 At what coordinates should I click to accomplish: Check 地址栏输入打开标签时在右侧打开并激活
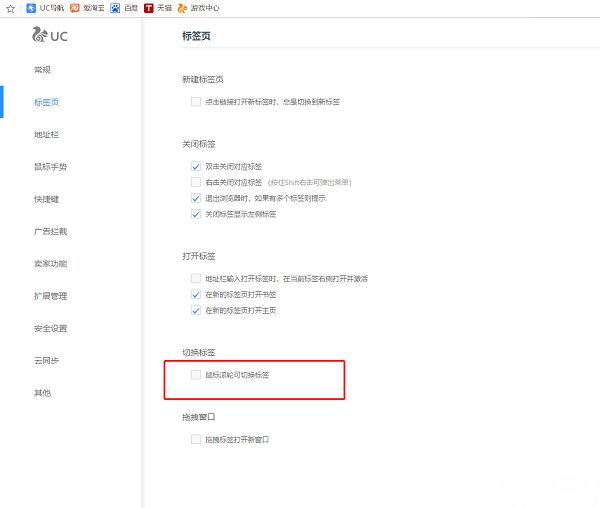[196, 278]
